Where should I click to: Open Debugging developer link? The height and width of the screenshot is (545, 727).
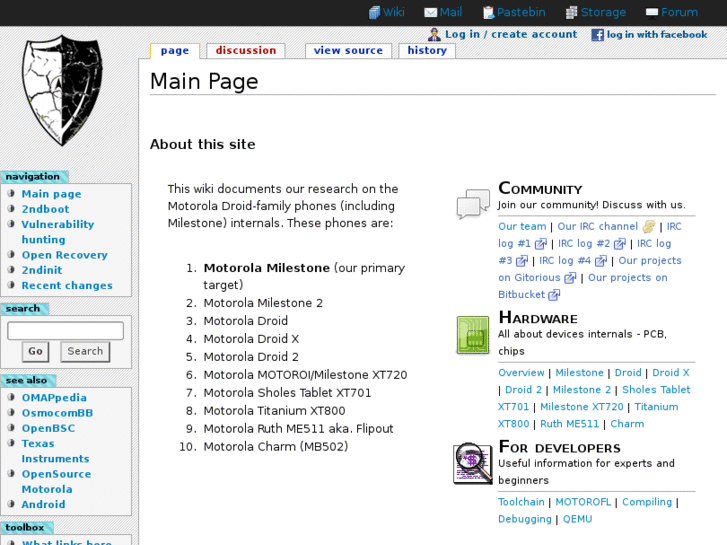point(525,519)
